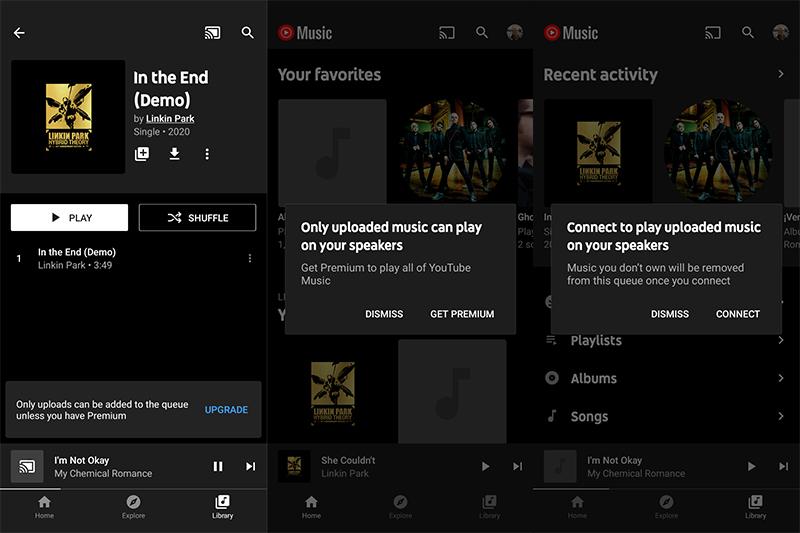Open Explore tab on the album page
This screenshot has width=800, height=533.
click(x=133, y=506)
